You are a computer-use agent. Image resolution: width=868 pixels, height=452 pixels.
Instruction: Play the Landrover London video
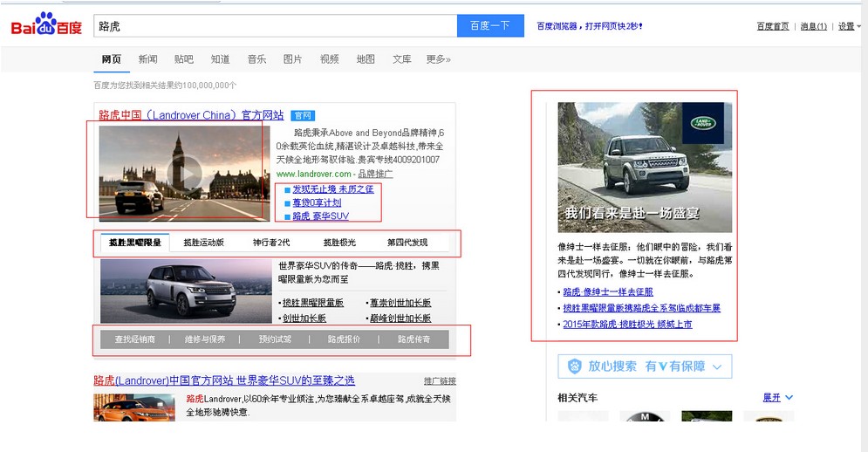[184, 174]
